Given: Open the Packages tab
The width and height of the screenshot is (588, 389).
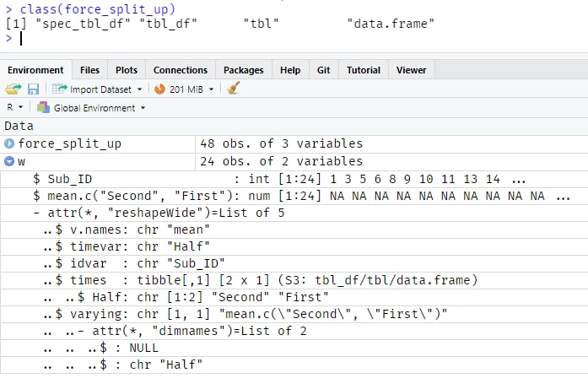Looking at the screenshot, I should (243, 70).
